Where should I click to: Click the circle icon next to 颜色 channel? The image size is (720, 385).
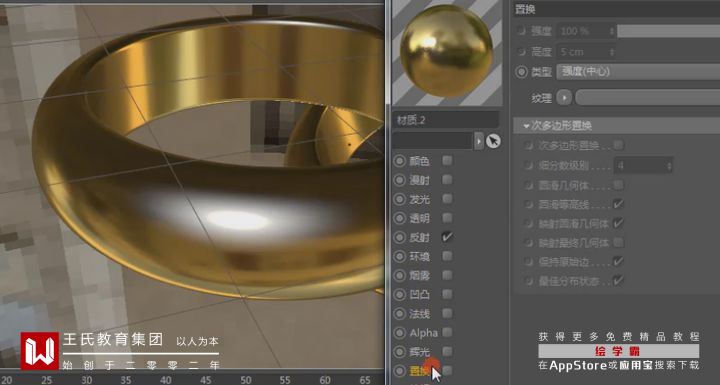400,161
